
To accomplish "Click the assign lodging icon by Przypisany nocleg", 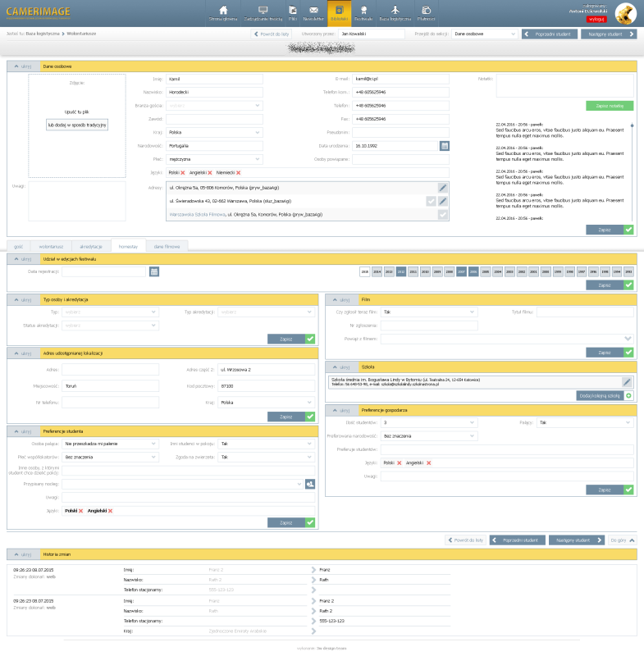I will point(310,485).
